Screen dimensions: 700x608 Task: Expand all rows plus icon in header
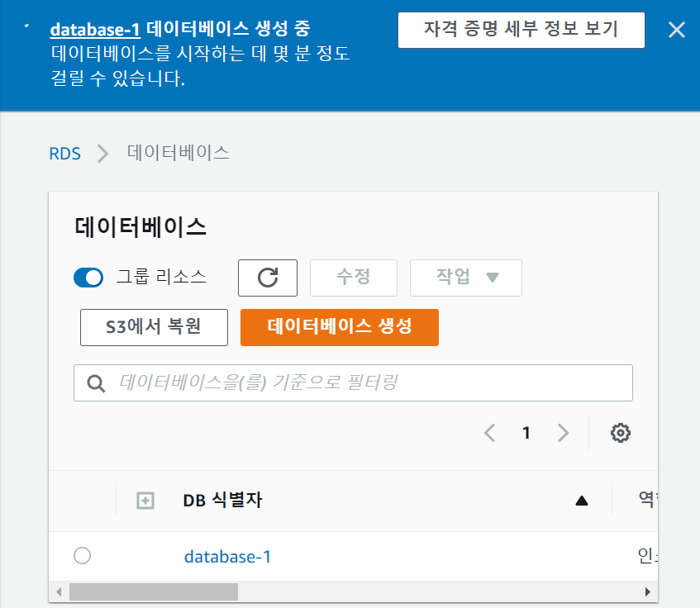[x=145, y=500]
